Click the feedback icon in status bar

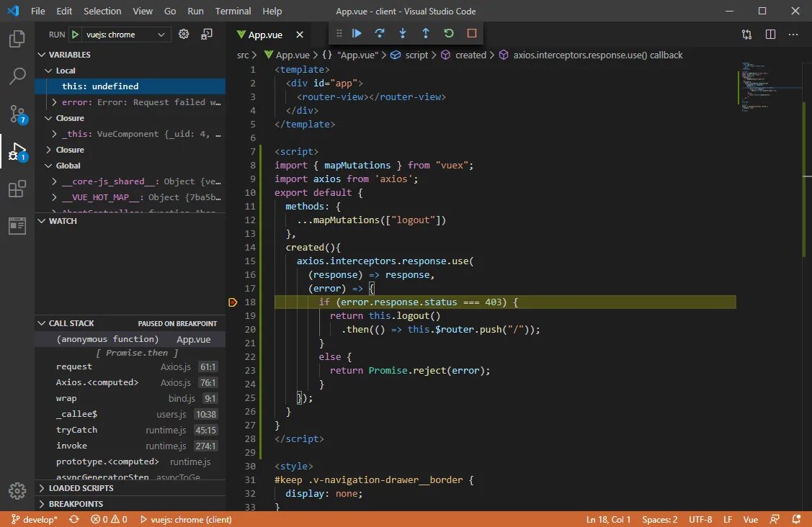click(x=775, y=519)
